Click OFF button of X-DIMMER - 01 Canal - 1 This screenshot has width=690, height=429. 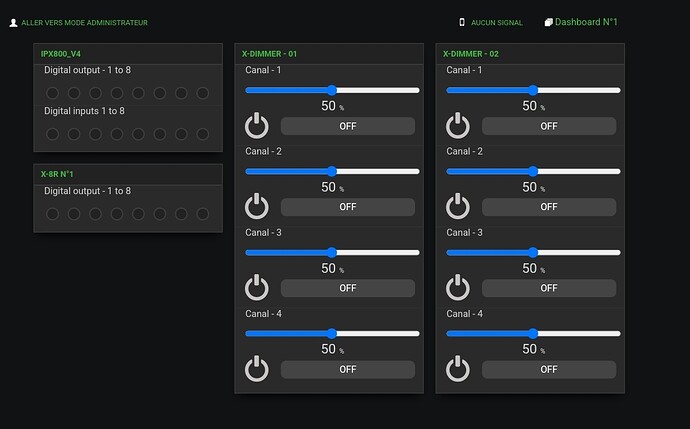(x=348, y=126)
